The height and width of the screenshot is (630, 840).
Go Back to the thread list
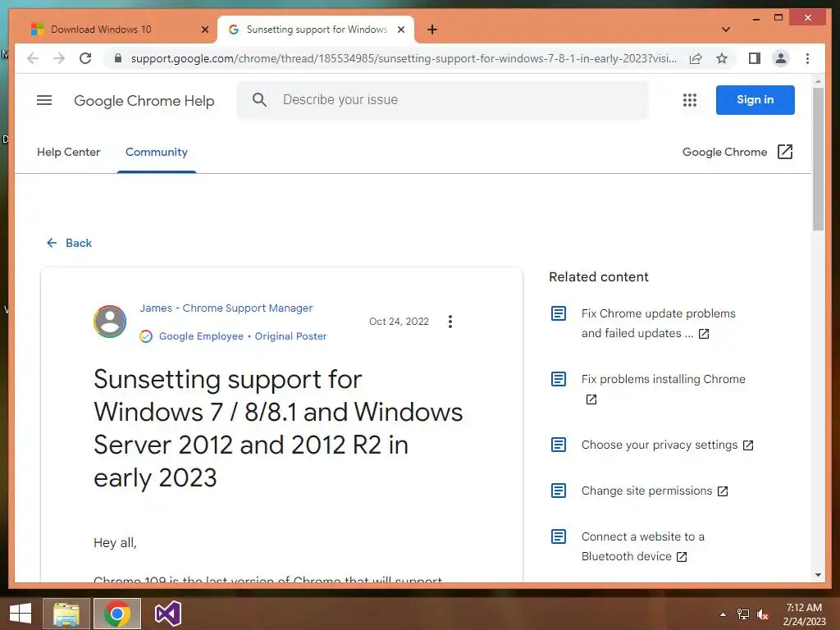click(x=69, y=243)
